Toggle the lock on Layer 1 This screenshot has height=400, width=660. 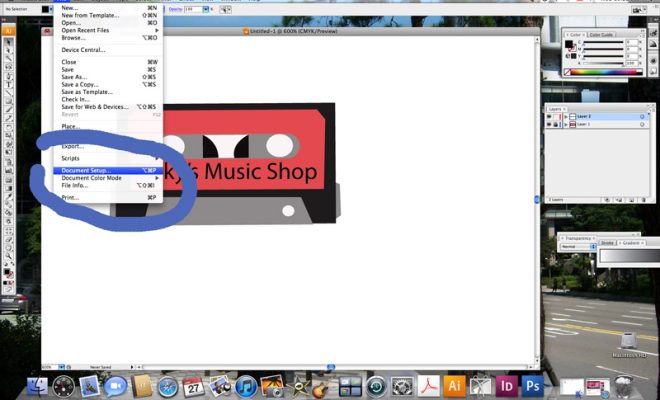click(x=556, y=125)
